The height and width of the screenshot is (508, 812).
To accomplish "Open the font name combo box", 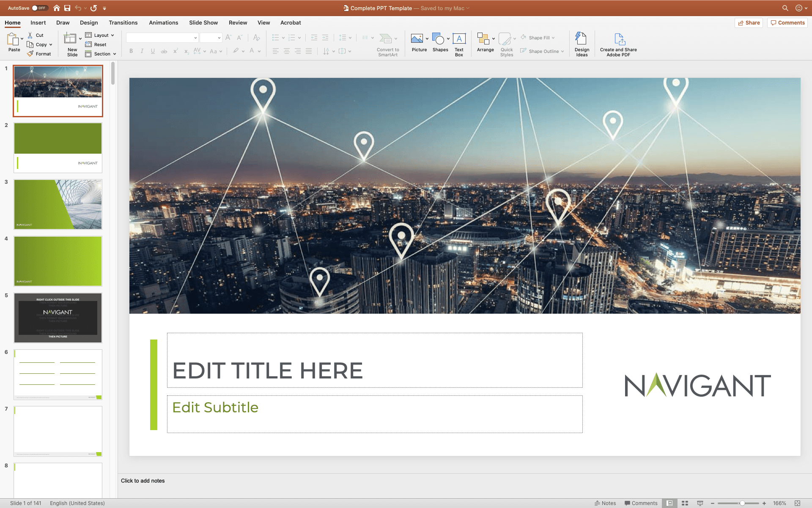I will coord(162,38).
